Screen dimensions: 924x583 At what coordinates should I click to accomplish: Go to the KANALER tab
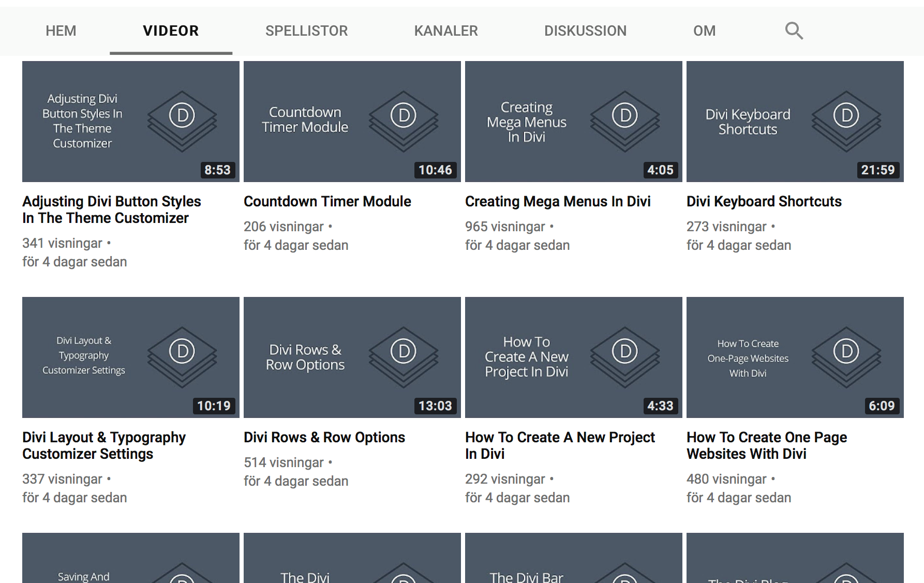[446, 31]
